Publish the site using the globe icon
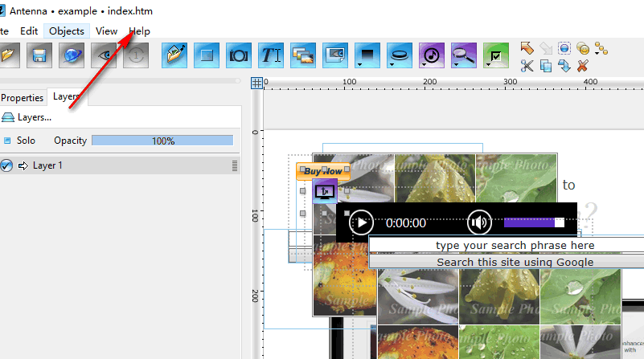Screen dimensions: 644x359 [72, 55]
